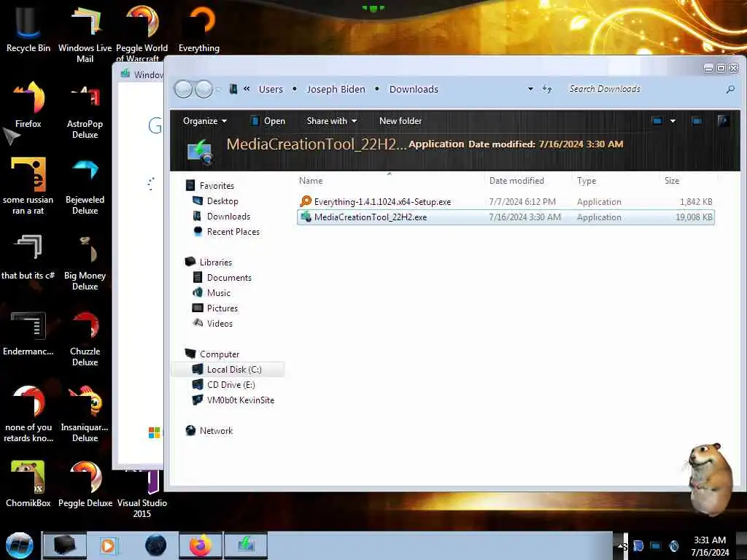This screenshot has width=747, height=560.
Task: Expand the breadcrumb overflow chevron
Action: pyautogui.click(x=247, y=88)
